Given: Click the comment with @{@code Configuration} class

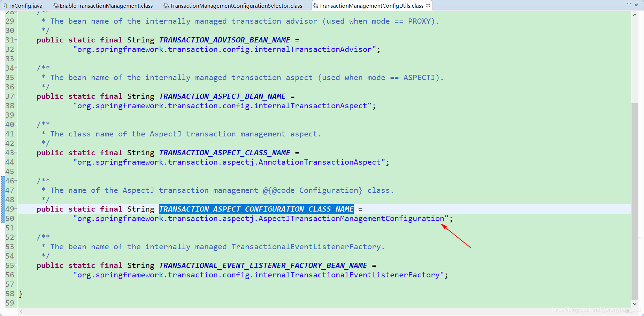Looking at the screenshot, I should pos(217,190).
